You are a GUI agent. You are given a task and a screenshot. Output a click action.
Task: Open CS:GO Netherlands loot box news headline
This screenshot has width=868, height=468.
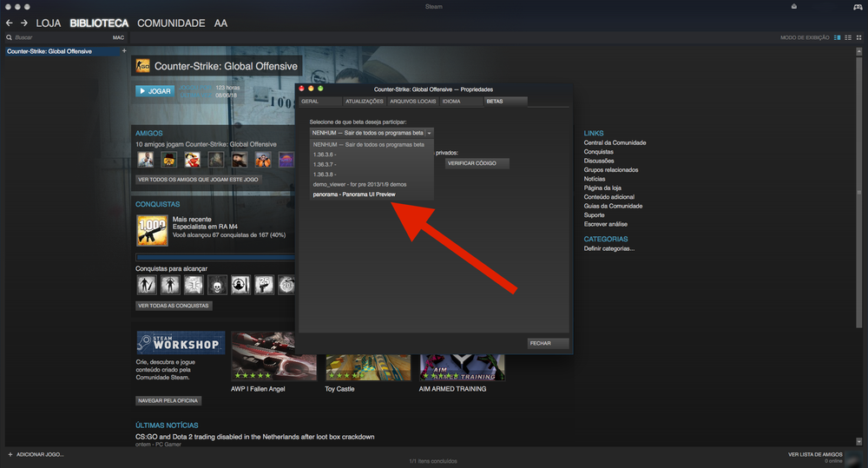pyautogui.click(x=255, y=437)
